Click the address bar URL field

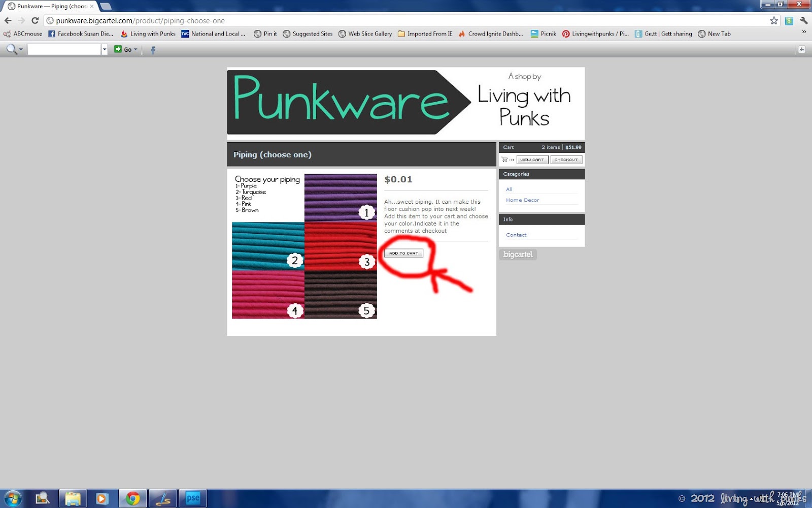point(406,21)
